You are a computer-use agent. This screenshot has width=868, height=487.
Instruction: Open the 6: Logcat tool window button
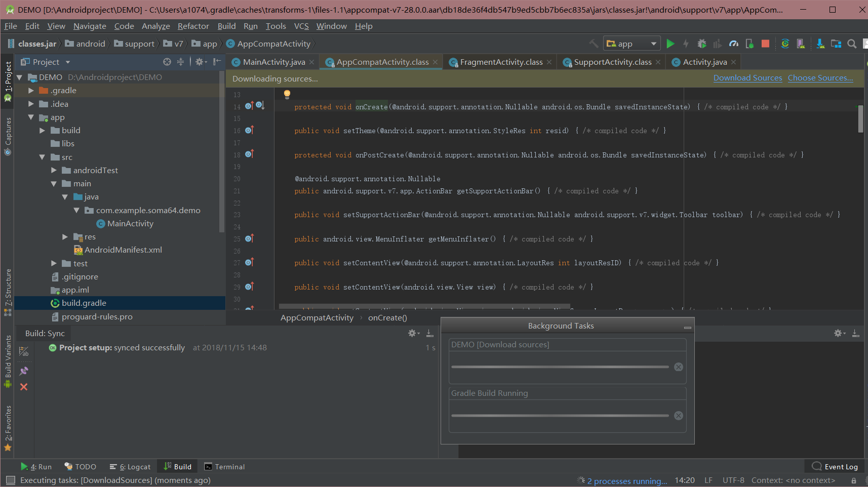[131, 467]
